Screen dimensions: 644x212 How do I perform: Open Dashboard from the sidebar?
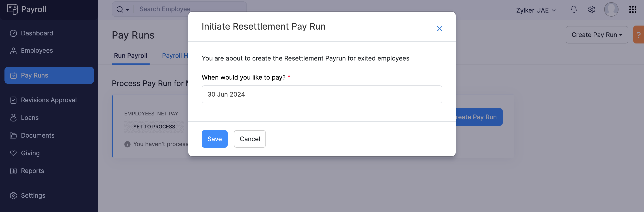37,33
